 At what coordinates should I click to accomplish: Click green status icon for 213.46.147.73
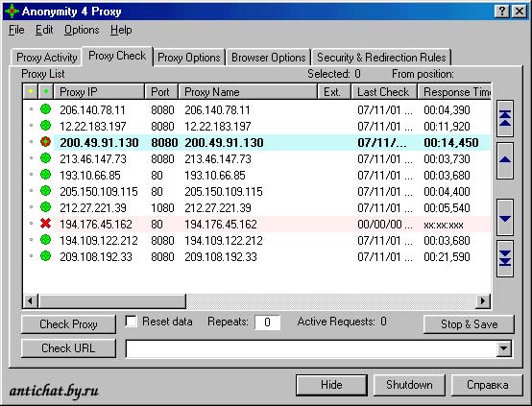point(45,158)
